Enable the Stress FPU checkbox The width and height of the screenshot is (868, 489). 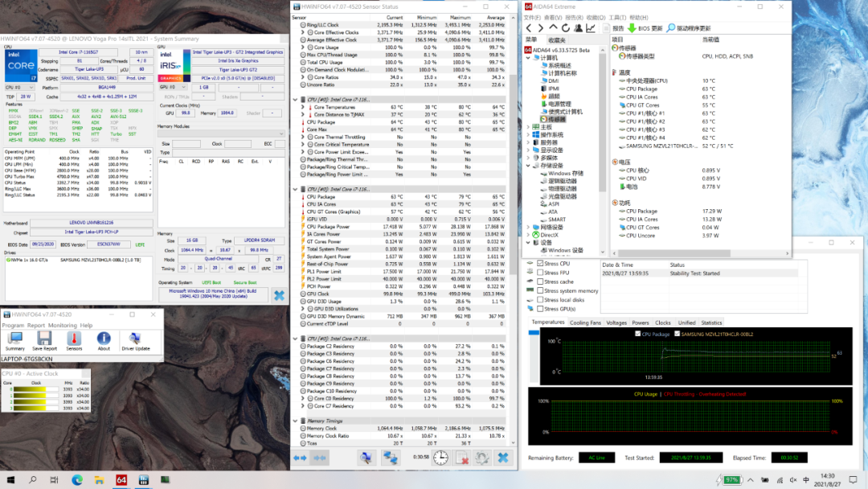pos(540,273)
